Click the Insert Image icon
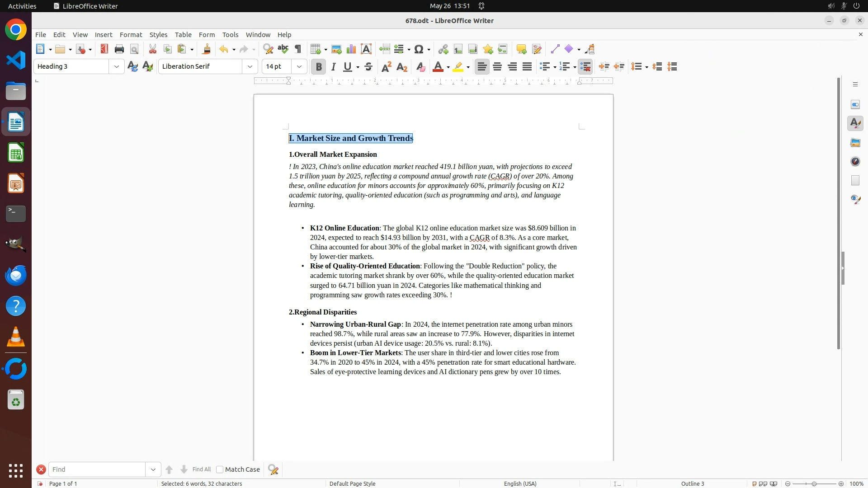Screen dimensions: 868x488 [336, 49]
